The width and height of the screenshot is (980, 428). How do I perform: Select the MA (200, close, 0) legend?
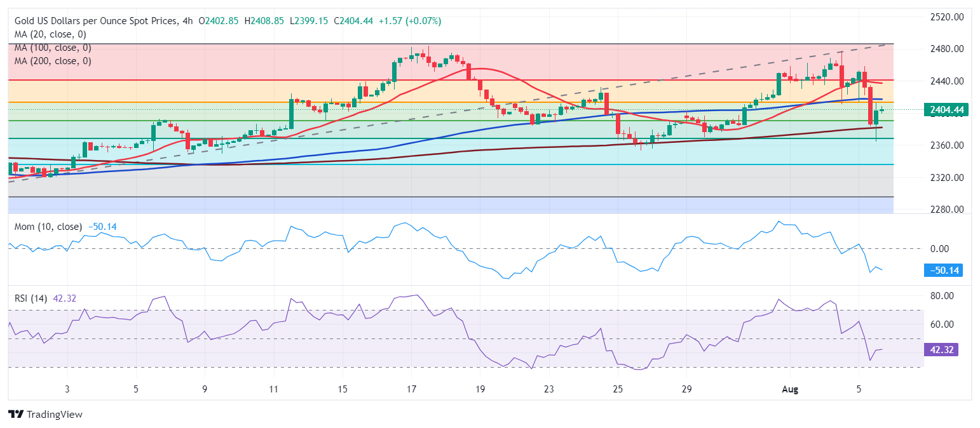[x=53, y=61]
